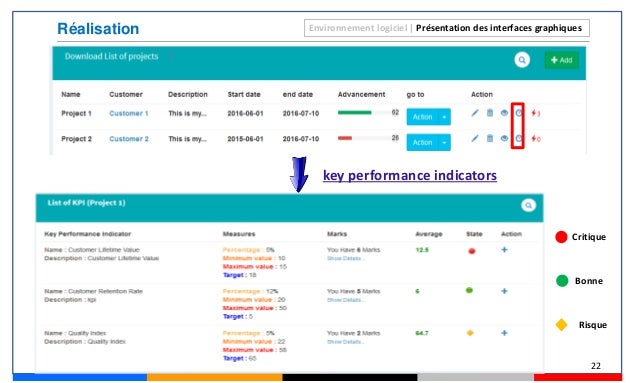Delete Project 2 with the trash icon
Image resolution: width=638 pixels, height=383 pixels.
[x=490, y=138]
